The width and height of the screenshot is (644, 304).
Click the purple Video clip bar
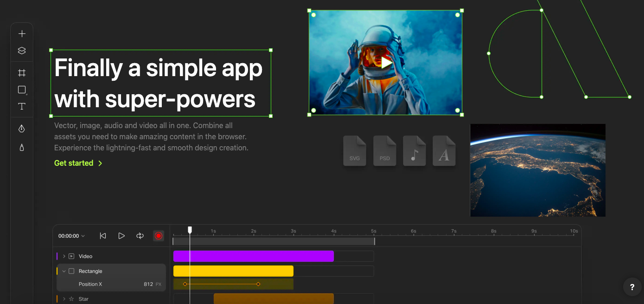253,256
